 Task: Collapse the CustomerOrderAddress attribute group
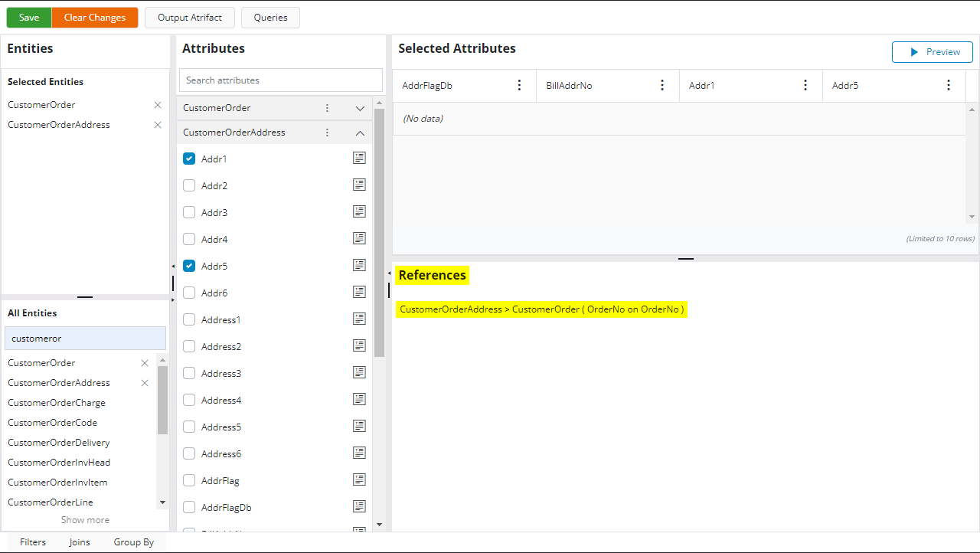360,133
